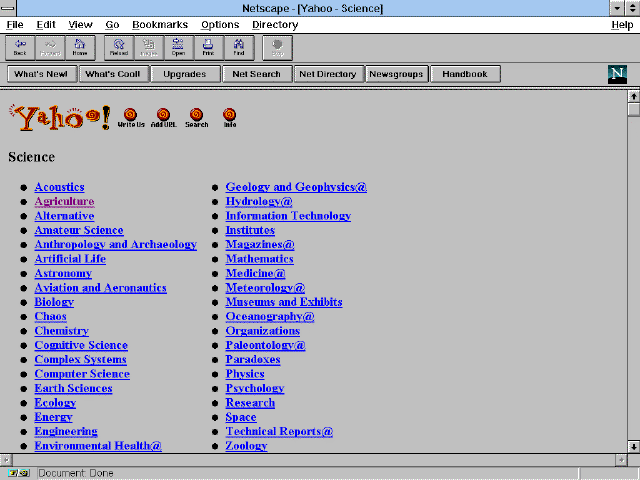Image resolution: width=640 pixels, height=480 pixels.
Task: Follow the Engineering link
Action: (x=66, y=431)
